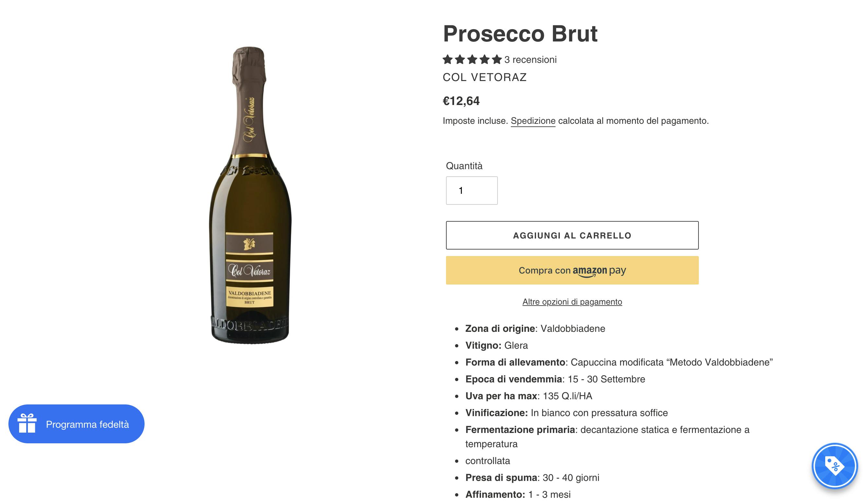Buy with Compra con Amazon Pay
868x501 pixels.
point(572,271)
